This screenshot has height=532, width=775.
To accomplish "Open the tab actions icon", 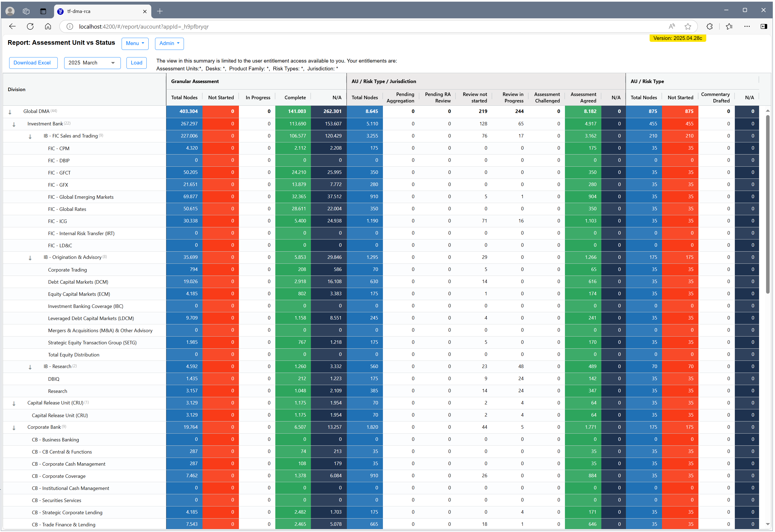I will click(43, 11).
